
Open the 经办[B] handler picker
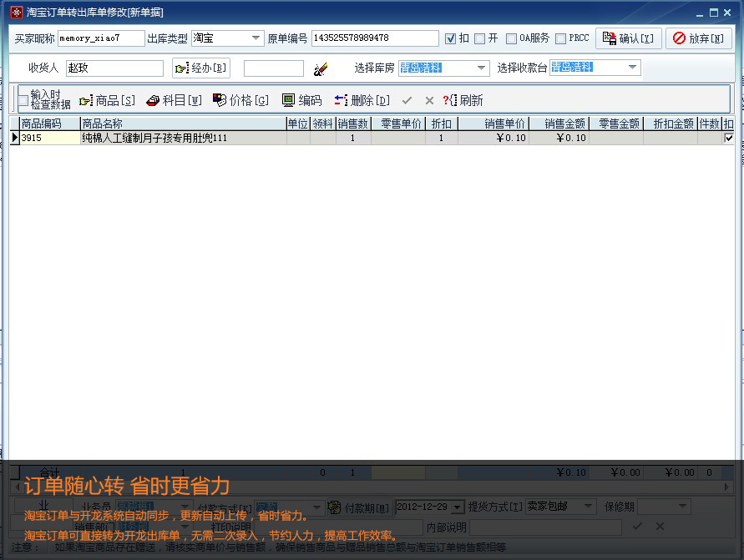[x=200, y=68]
